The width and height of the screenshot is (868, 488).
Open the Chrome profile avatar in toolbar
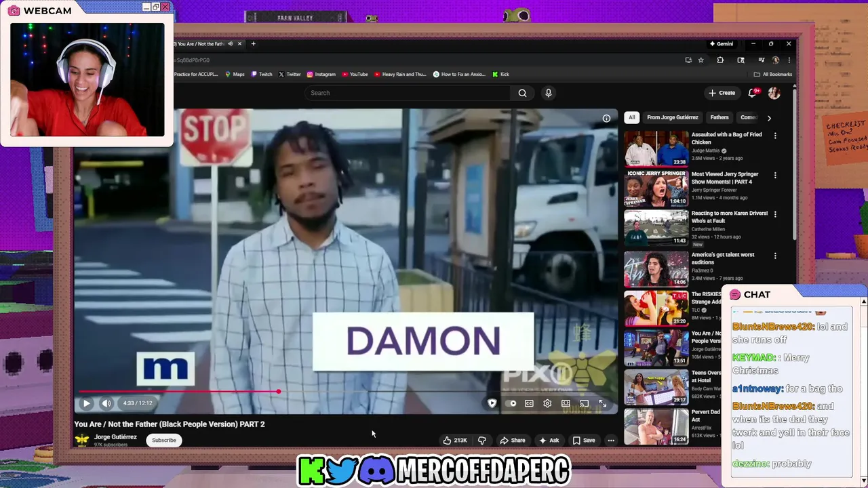coord(776,60)
